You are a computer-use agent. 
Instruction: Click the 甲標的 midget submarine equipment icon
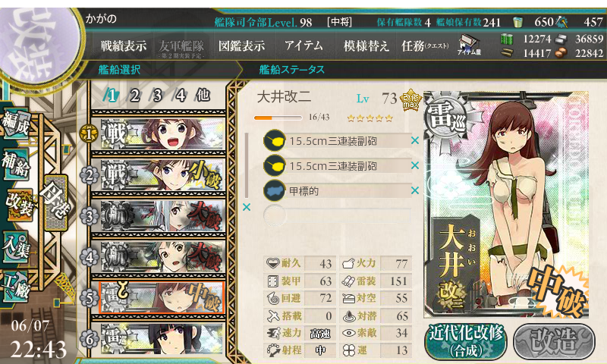point(275,190)
